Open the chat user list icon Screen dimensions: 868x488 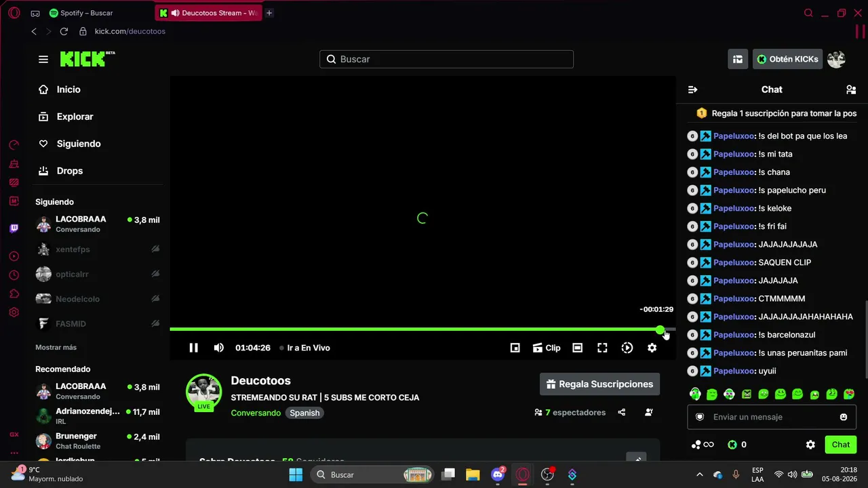851,89
